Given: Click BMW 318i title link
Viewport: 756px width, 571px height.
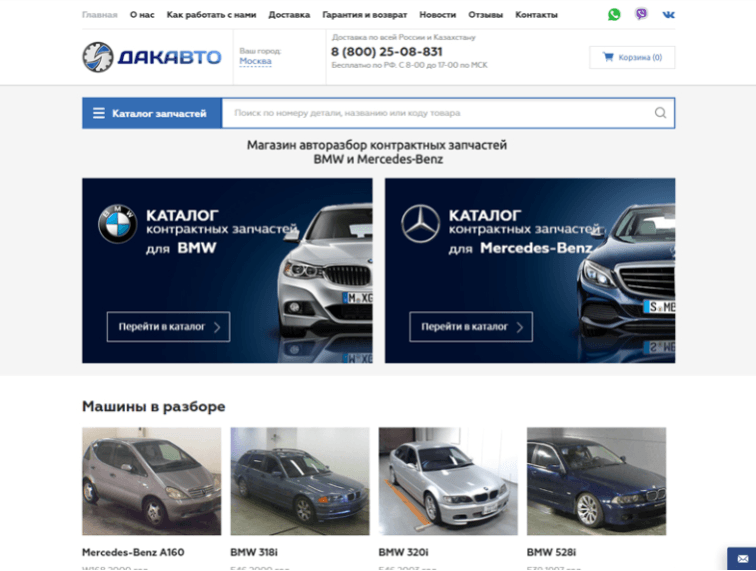Looking at the screenshot, I should pos(254,552).
